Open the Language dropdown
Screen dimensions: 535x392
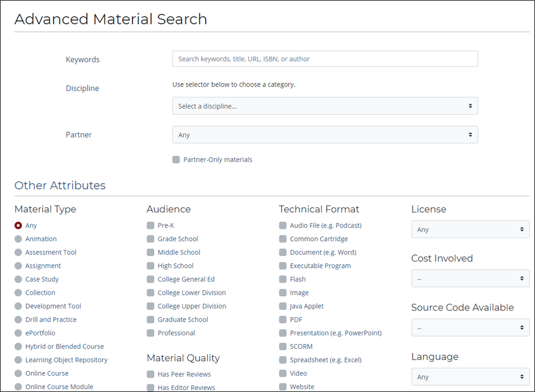(470, 377)
